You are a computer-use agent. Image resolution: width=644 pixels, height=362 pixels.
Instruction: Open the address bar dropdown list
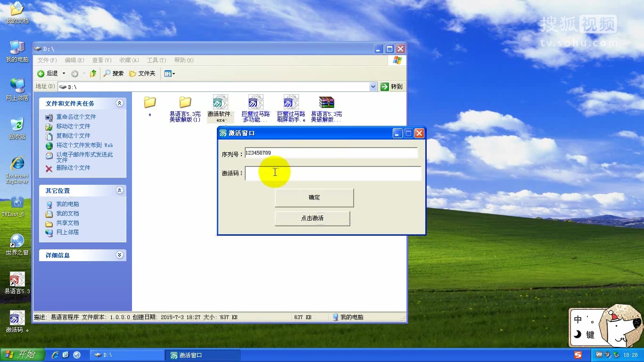(373, 87)
